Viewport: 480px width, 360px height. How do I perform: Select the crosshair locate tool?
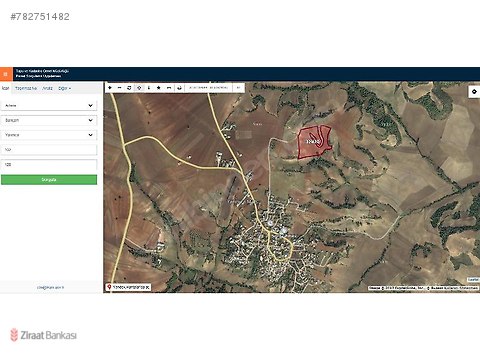(x=139, y=88)
